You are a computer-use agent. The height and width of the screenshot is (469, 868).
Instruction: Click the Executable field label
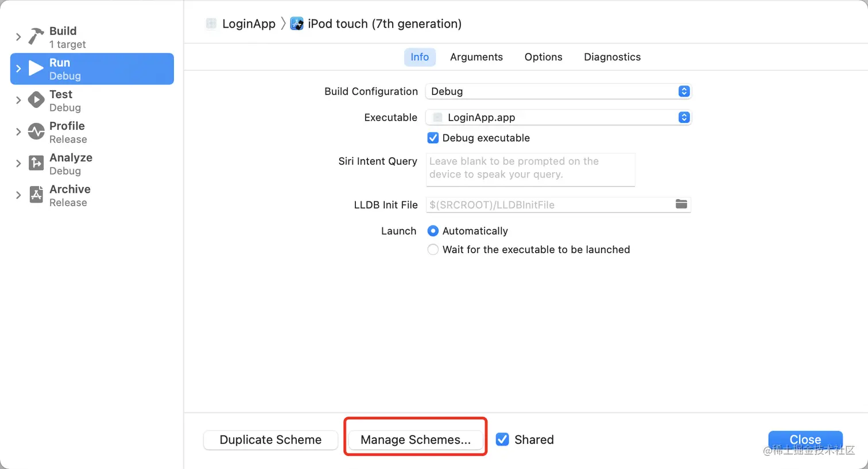pyautogui.click(x=390, y=117)
